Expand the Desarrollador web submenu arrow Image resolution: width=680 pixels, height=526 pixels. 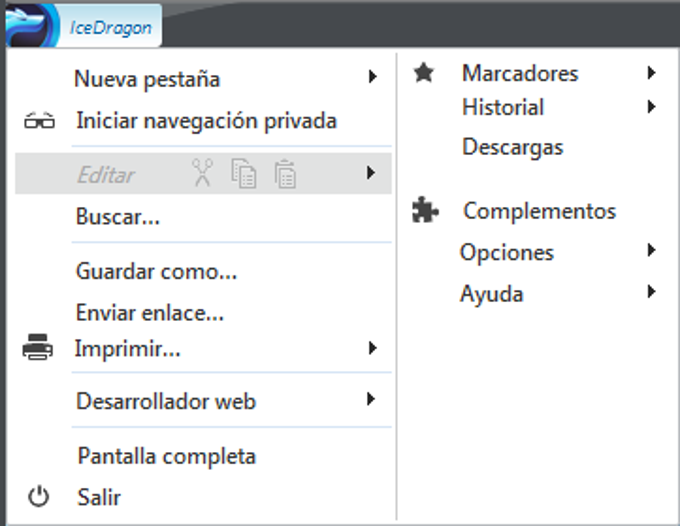[x=372, y=400]
